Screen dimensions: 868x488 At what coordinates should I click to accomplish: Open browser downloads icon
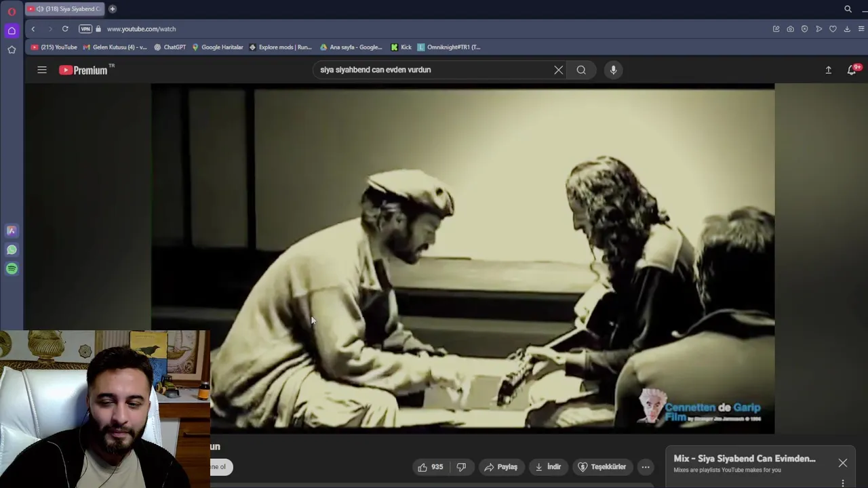pyautogui.click(x=847, y=29)
